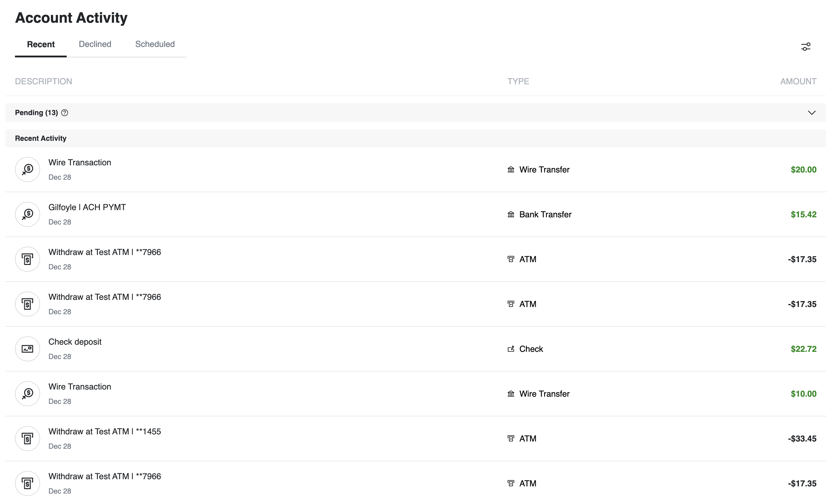This screenshot has width=831, height=504.
Task: Click the Bank Transfer type label
Action: 545,214
